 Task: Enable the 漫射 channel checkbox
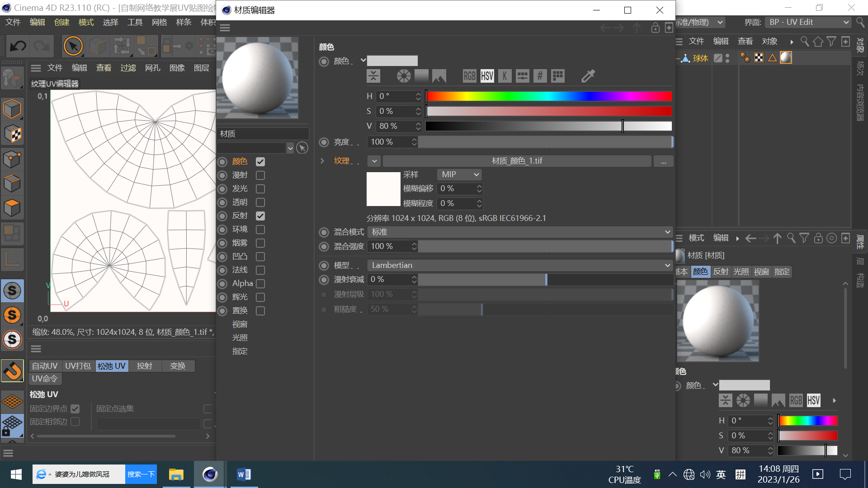tap(260, 175)
